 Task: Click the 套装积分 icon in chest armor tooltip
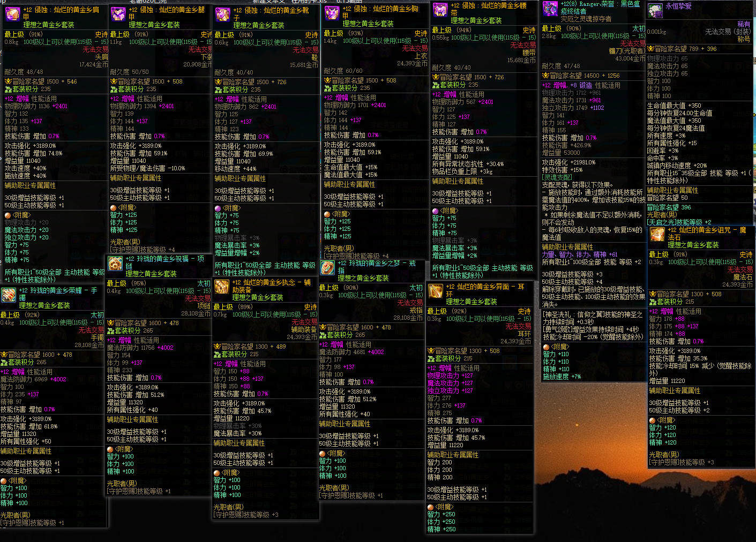(x=327, y=88)
